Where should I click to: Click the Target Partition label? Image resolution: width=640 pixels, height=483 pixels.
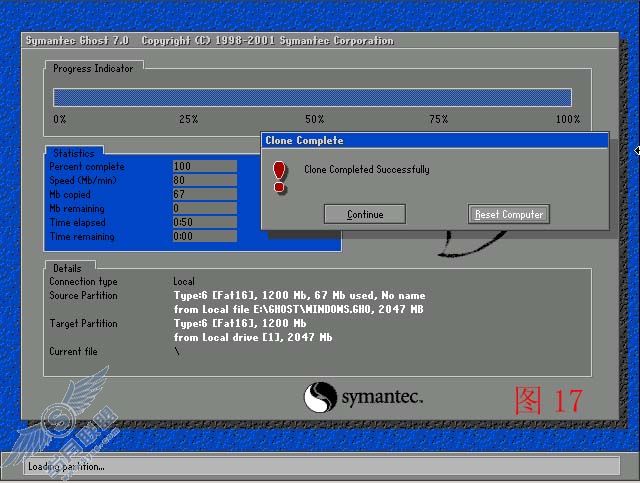tap(83, 323)
